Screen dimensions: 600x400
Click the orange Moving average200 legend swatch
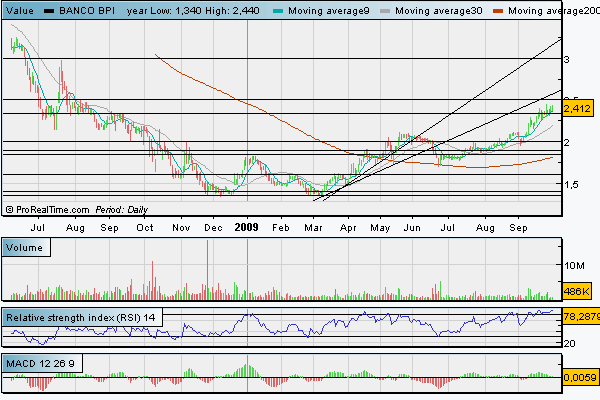(498, 11)
